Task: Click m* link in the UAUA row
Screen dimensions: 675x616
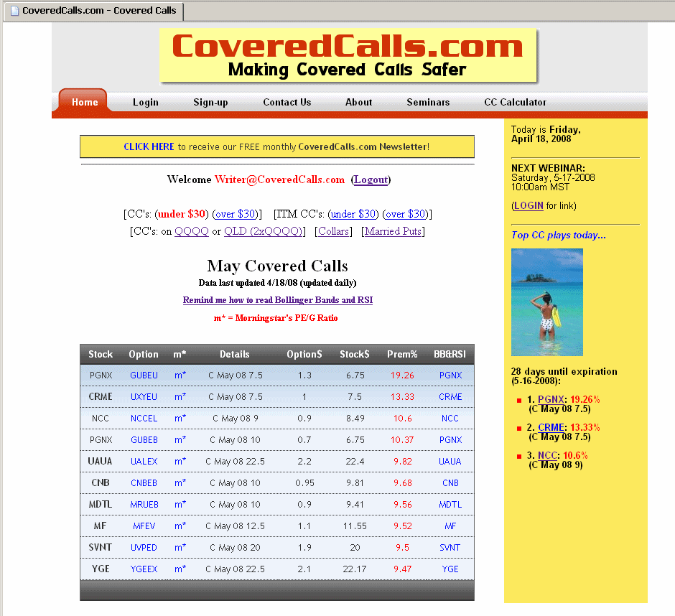Action: pyautogui.click(x=180, y=462)
